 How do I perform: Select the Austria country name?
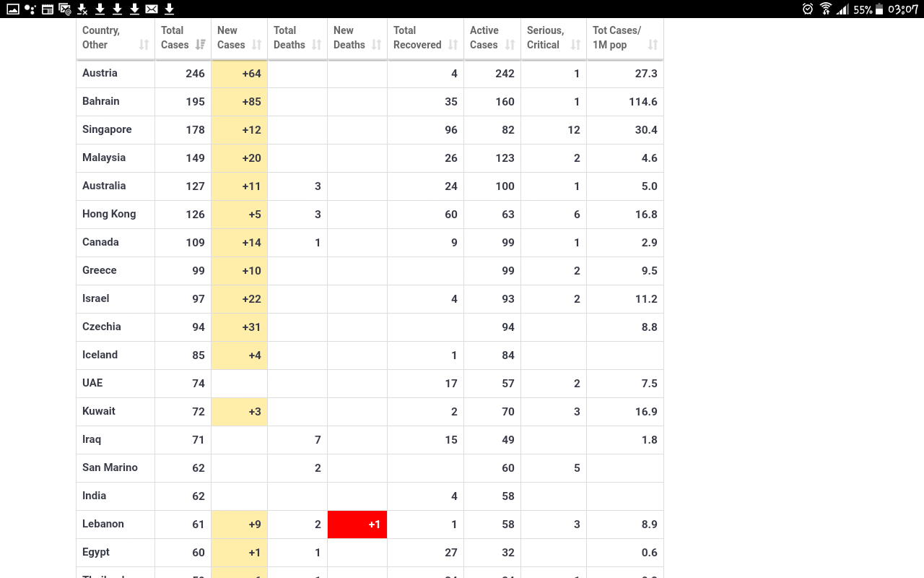pyautogui.click(x=100, y=73)
